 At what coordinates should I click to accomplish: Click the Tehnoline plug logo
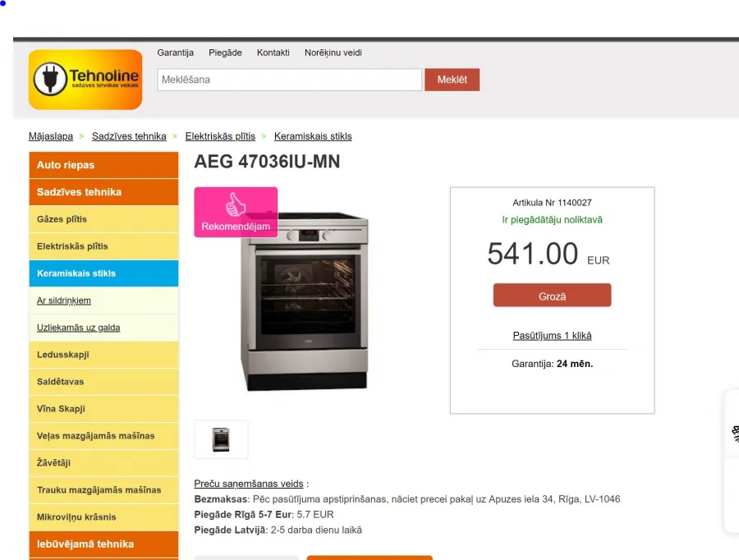click(85, 79)
